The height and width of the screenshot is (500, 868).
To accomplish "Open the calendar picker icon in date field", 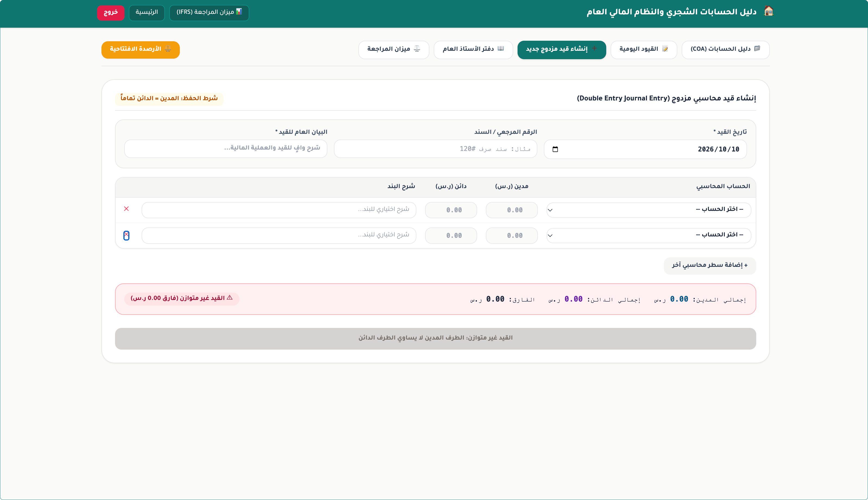I will tap(555, 149).
